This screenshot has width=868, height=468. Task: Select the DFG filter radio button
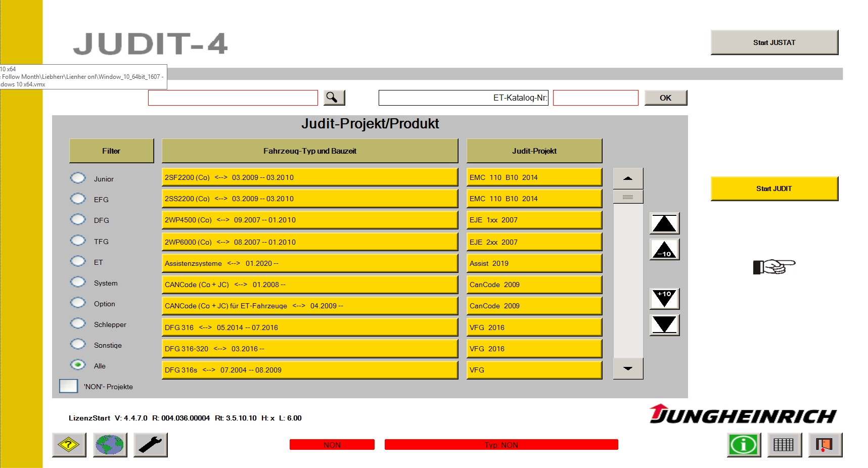(78, 219)
